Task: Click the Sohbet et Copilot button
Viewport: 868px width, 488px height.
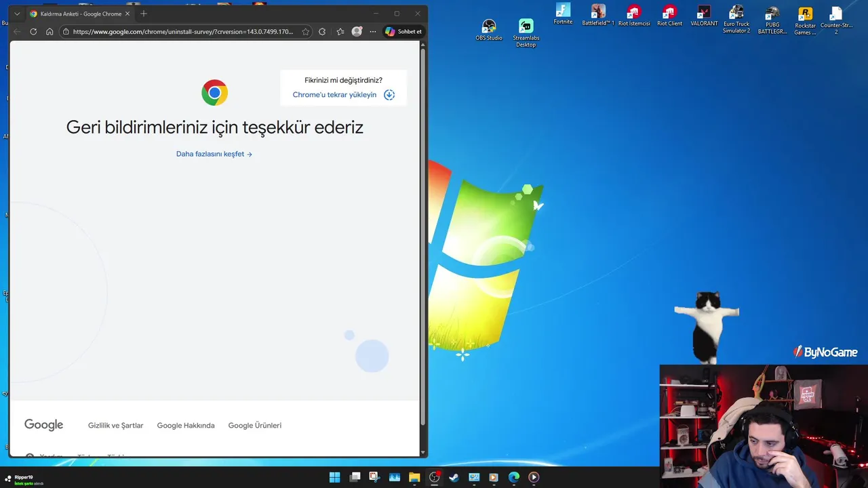Action: [x=403, y=31]
